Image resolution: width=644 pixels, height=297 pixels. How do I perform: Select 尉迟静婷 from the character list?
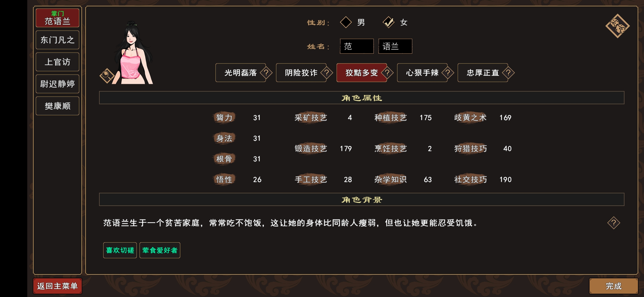click(x=57, y=84)
